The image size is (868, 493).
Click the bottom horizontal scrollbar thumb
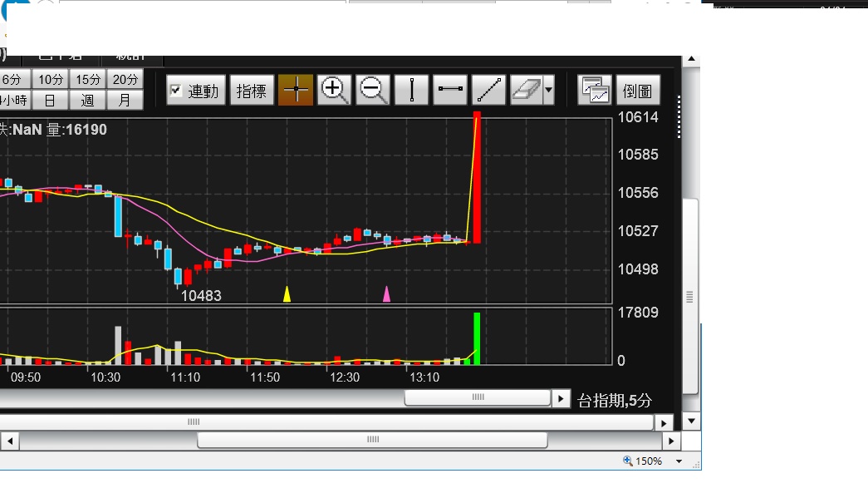pyautogui.click(x=373, y=440)
